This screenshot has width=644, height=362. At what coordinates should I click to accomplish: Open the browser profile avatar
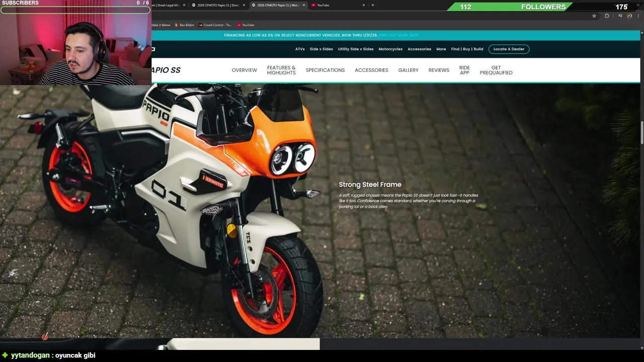click(x=629, y=16)
